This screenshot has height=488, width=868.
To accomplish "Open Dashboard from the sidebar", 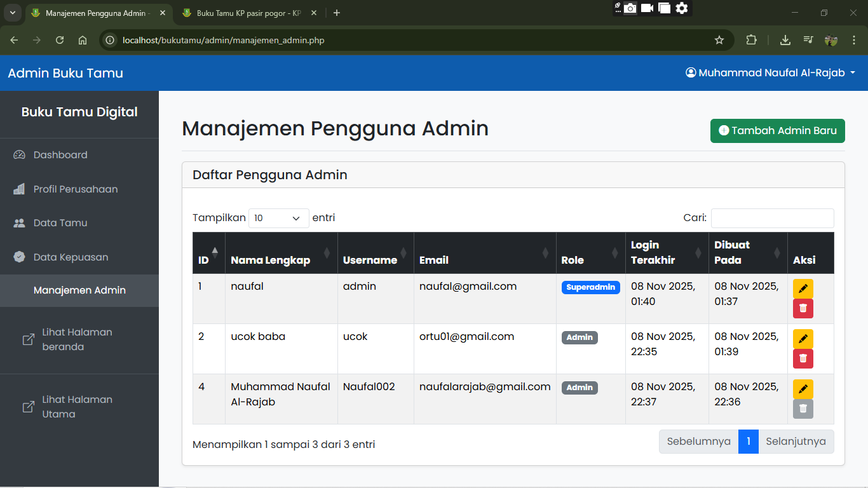I will (x=60, y=155).
